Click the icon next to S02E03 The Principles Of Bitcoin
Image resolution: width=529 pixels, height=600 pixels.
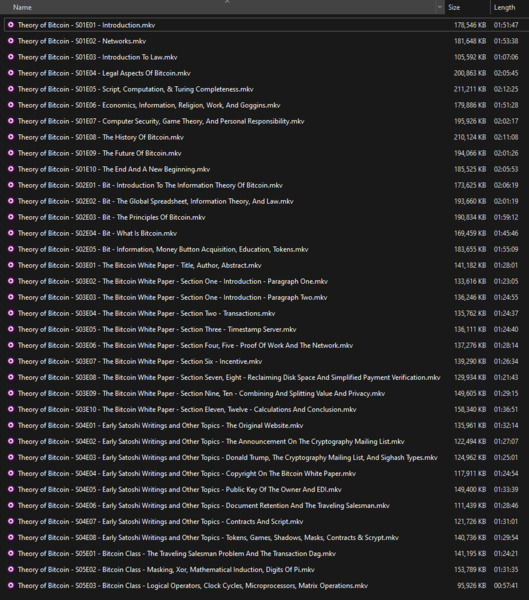pos(11,217)
